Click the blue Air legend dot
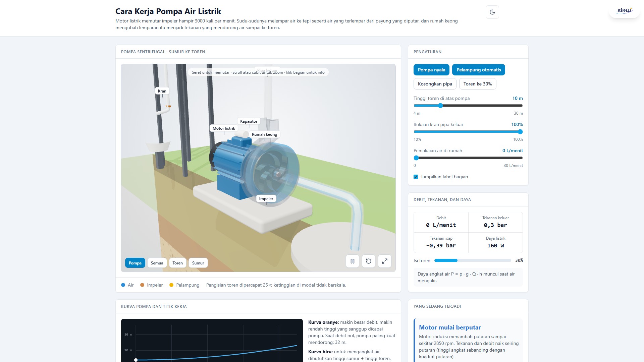This screenshot has height=362, width=644. click(x=123, y=285)
